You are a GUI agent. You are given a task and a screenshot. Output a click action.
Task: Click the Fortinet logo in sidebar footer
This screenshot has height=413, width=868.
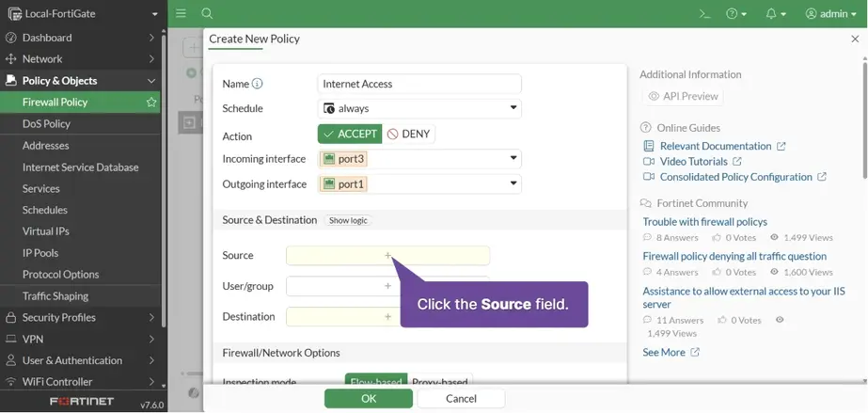click(x=82, y=402)
